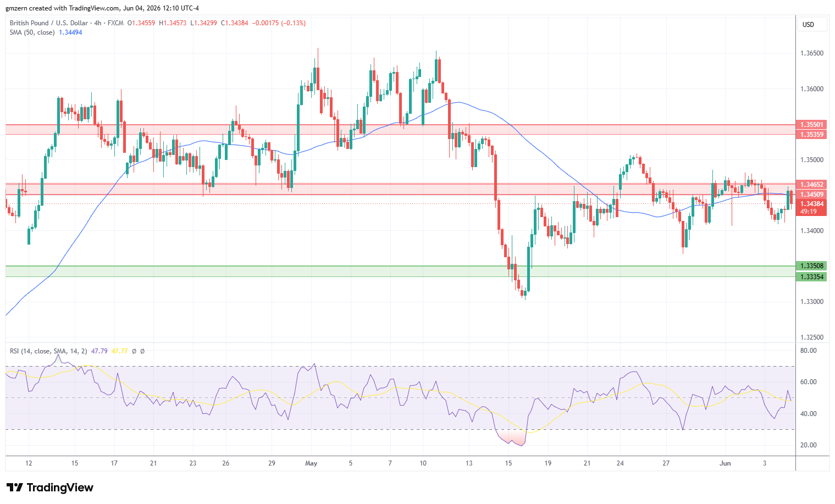The width and height of the screenshot is (835, 504).
Task: Click the SMA value 1.34494 in the legend
Action: pyautogui.click(x=70, y=32)
